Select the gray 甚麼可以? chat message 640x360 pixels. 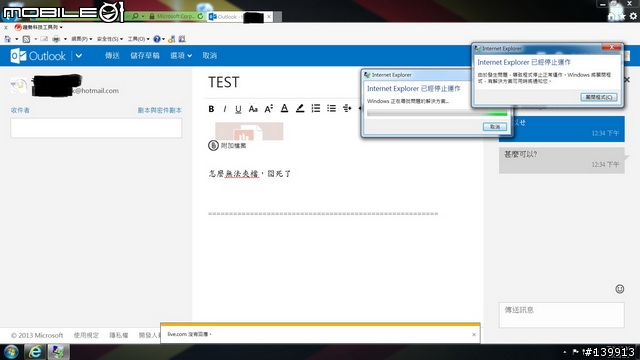coord(562,160)
